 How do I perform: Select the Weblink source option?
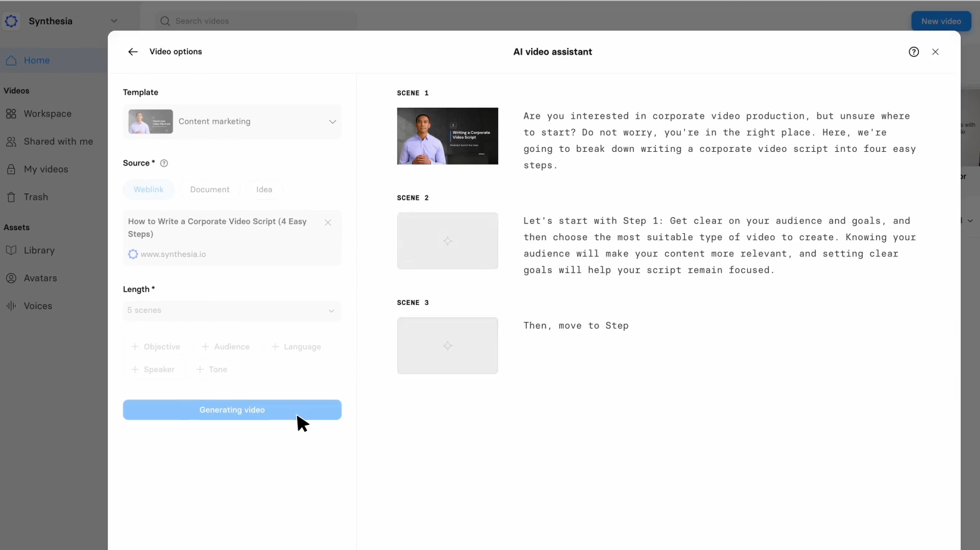click(148, 189)
